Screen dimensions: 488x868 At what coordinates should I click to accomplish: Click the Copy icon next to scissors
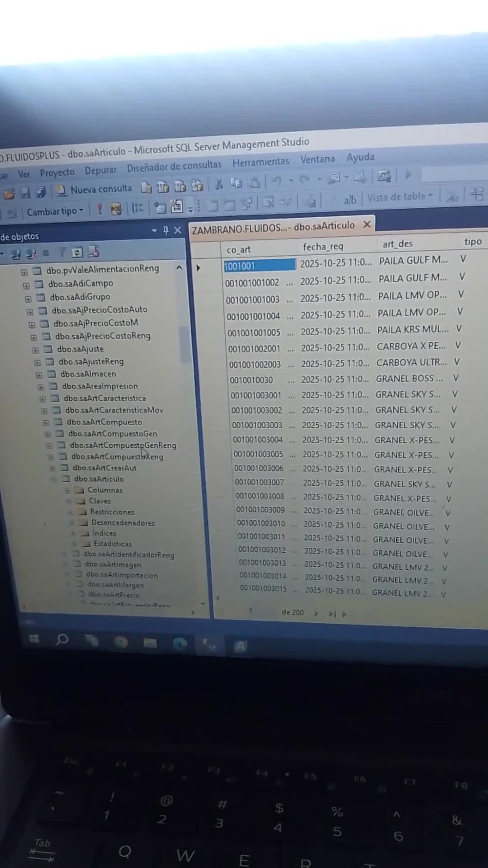pyautogui.click(x=236, y=183)
